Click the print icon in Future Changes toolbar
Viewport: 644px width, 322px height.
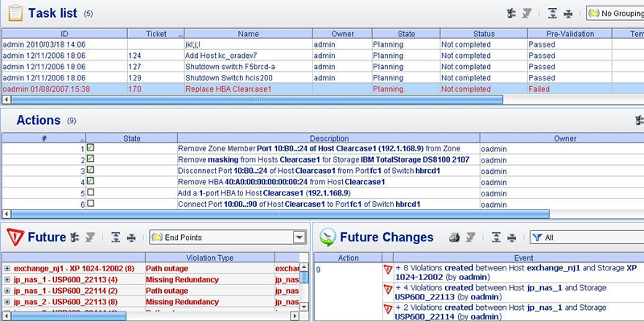(x=454, y=237)
